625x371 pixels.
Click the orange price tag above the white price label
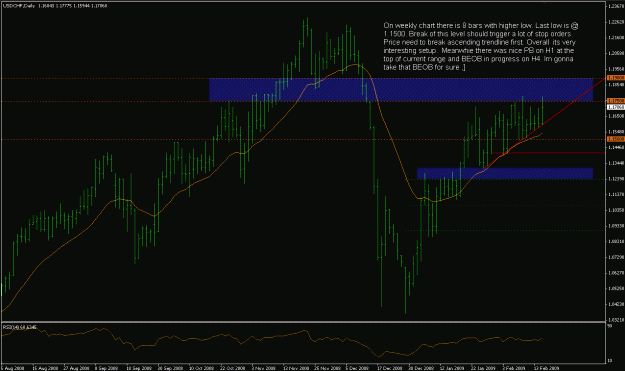pos(615,101)
